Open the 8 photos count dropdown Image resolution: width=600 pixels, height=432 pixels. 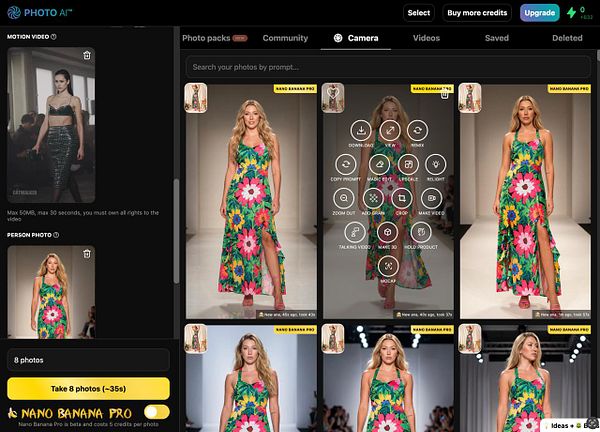coord(88,360)
